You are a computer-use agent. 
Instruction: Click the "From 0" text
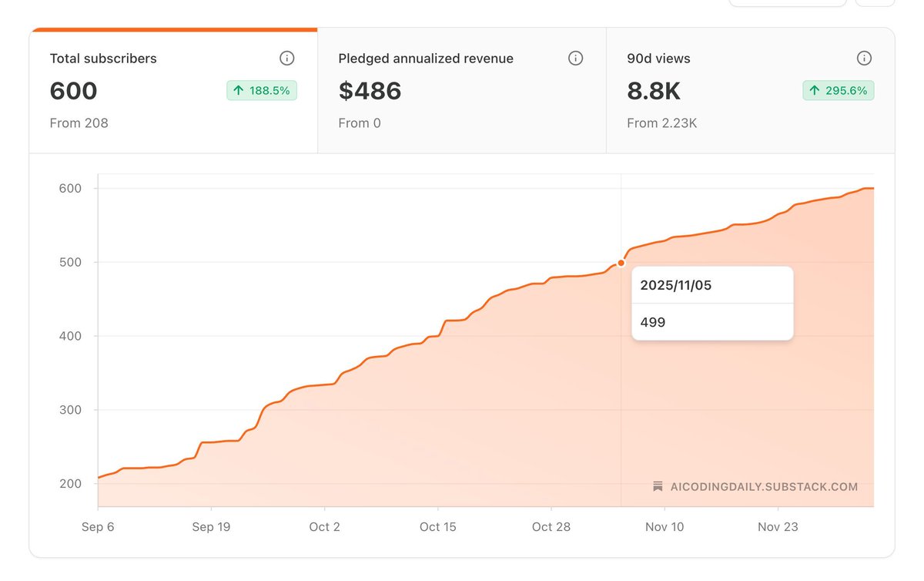pyautogui.click(x=360, y=123)
